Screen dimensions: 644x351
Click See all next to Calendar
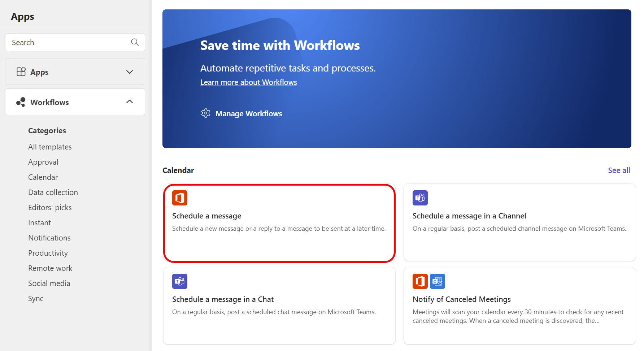(x=619, y=170)
